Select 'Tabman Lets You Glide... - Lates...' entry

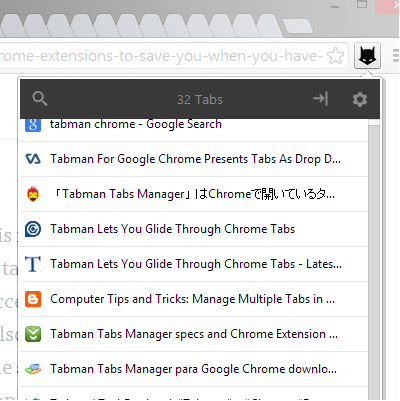point(194,264)
